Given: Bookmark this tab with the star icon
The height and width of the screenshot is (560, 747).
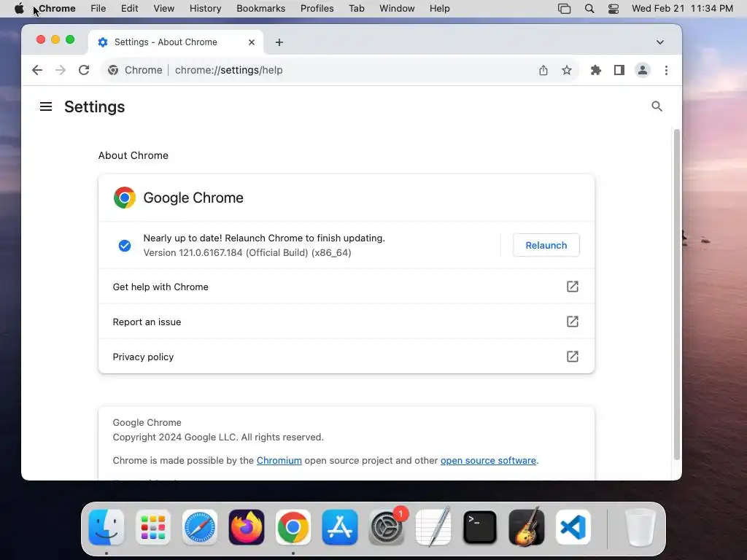Looking at the screenshot, I should pos(566,71).
